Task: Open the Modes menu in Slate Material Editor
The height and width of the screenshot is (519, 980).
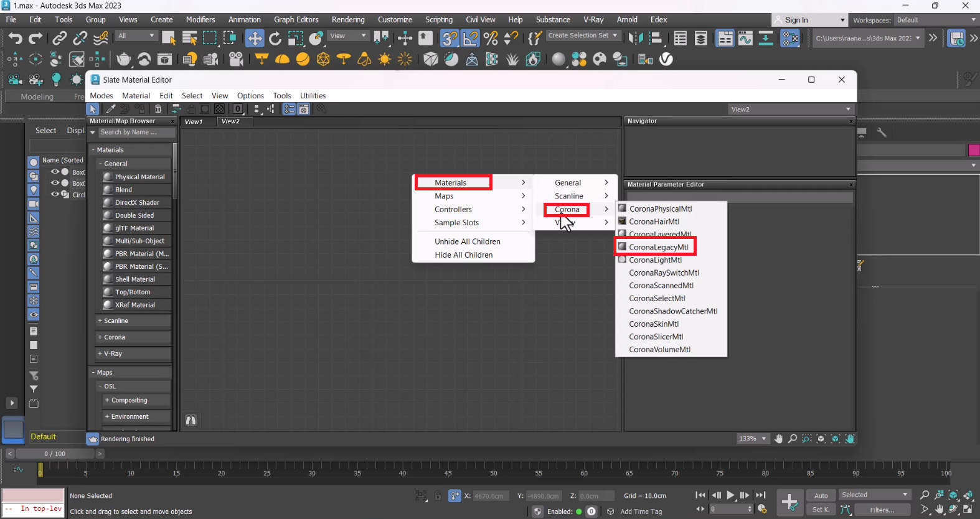Action: point(101,96)
